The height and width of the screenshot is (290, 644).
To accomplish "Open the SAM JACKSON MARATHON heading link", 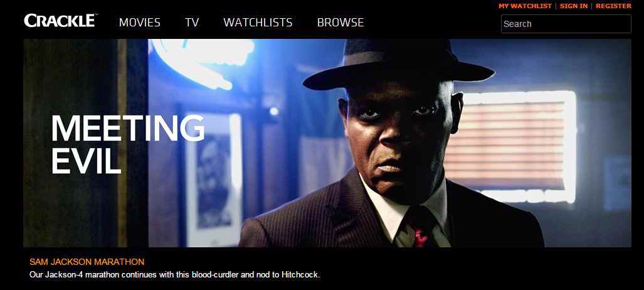I will pyautogui.click(x=87, y=262).
